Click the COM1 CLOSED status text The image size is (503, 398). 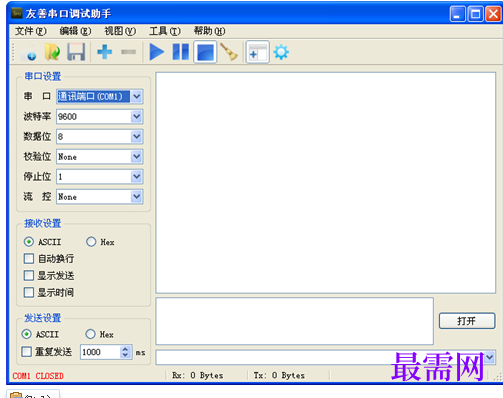coord(38,376)
